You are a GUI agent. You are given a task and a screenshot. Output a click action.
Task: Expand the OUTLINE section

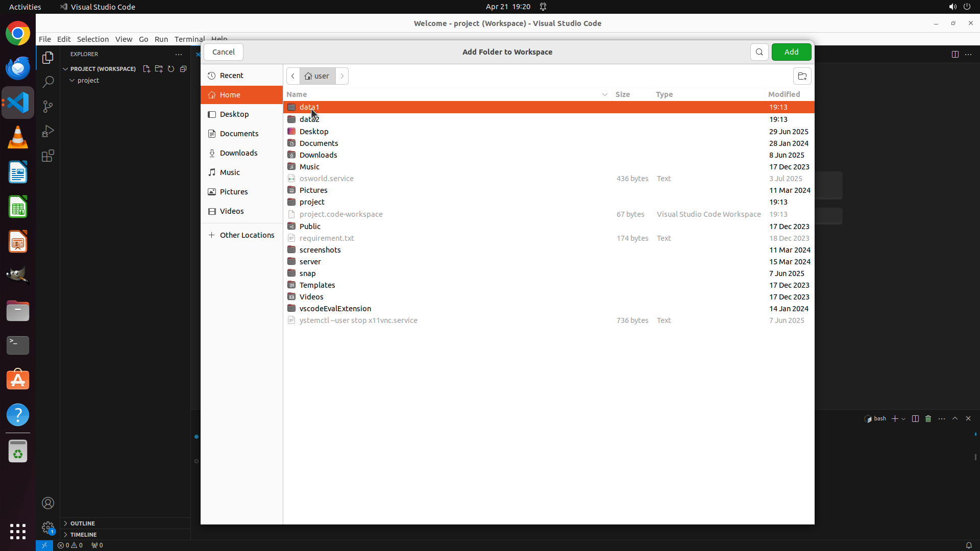82,523
